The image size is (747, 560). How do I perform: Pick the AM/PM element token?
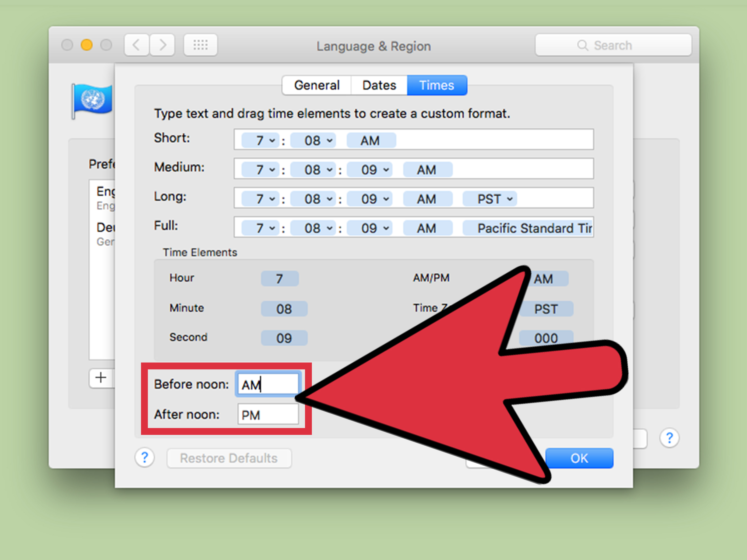pyautogui.click(x=547, y=279)
